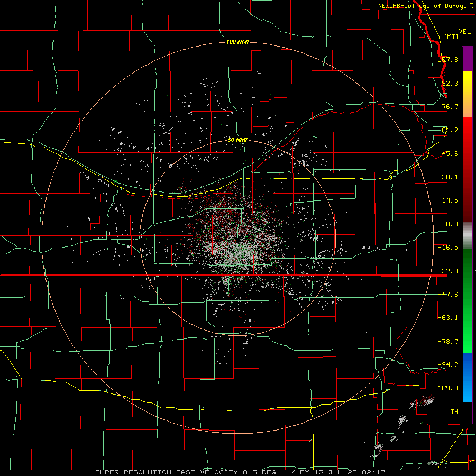Click the -78.7 velocity scale value
Screen dimensions: 476x476
(x=448, y=342)
